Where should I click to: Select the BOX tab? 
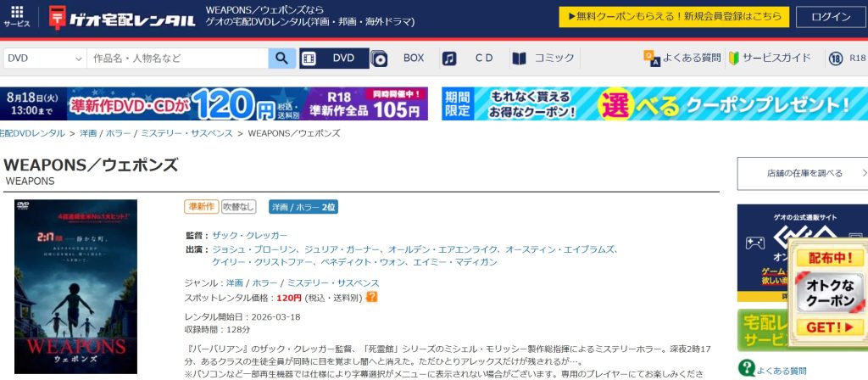[x=414, y=58]
